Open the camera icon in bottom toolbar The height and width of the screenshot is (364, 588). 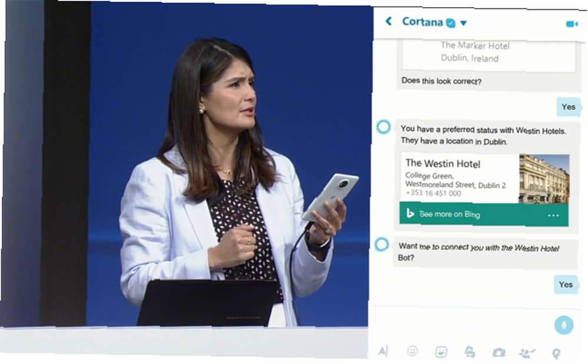pyautogui.click(x=499, y=353)
